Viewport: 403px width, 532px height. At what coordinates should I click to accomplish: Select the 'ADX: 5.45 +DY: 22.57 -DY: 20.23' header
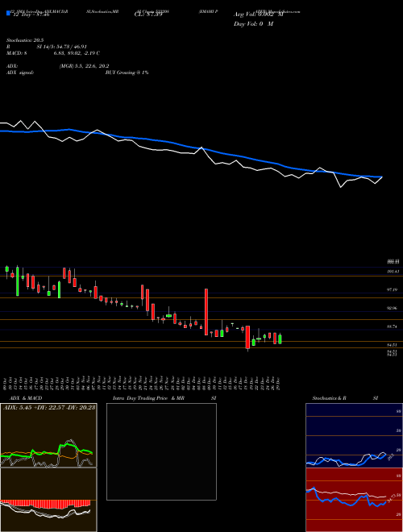tap(49, 407)
